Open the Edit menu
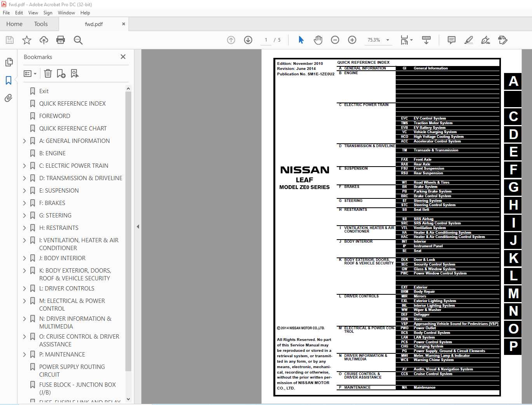The height and width of the screenshot is (405, 532). (x=19, y=13)
